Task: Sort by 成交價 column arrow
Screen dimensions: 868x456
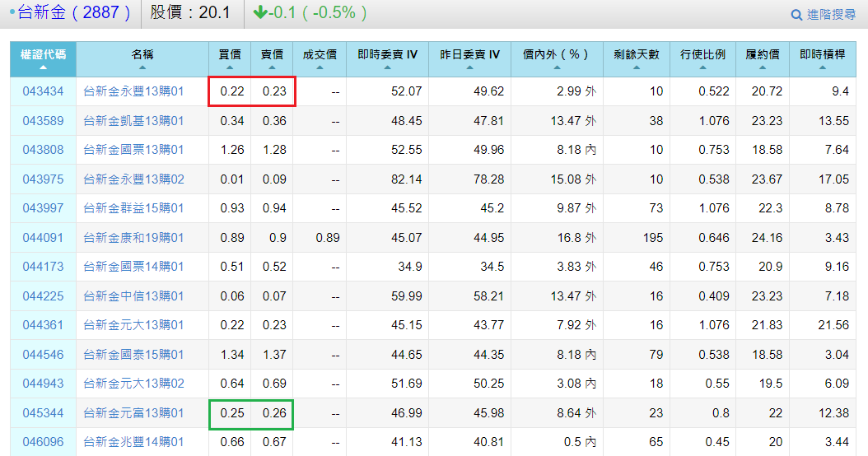Action: tap(320, 67)
